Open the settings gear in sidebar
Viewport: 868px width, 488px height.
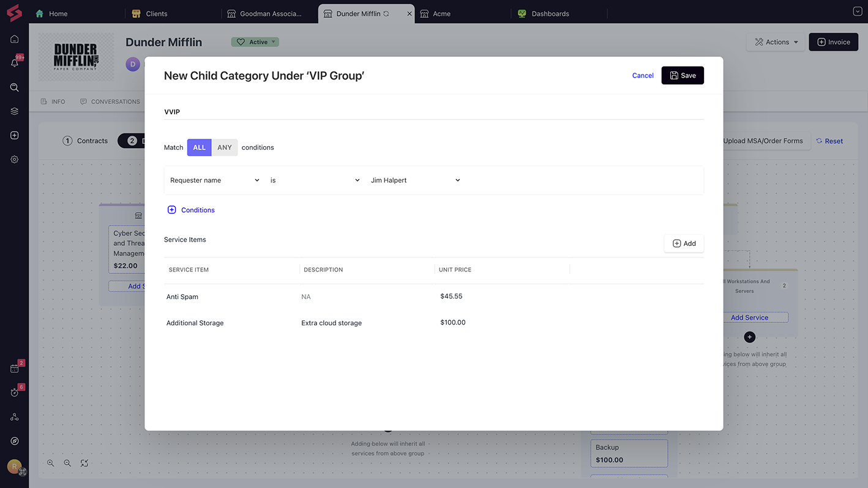pos(15,159)
